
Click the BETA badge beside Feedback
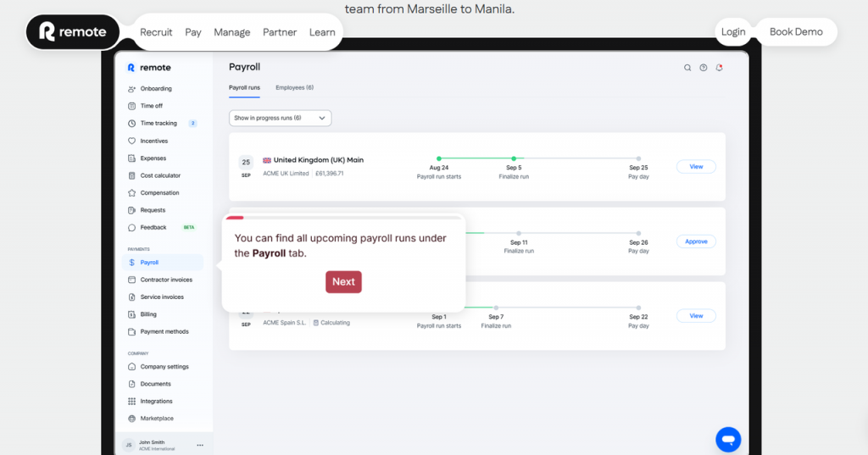[x=189, y=227]
